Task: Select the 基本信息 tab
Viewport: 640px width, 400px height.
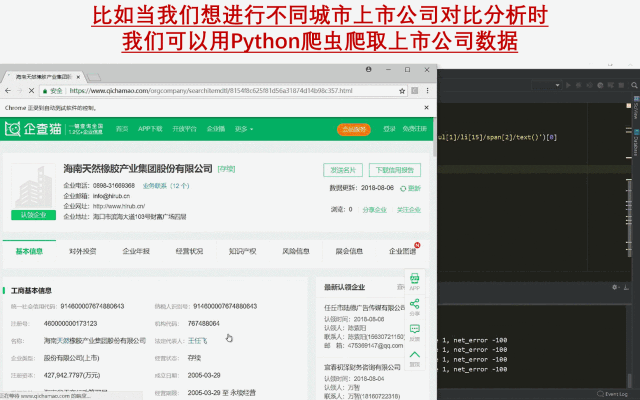Action: tap(29, 251)
